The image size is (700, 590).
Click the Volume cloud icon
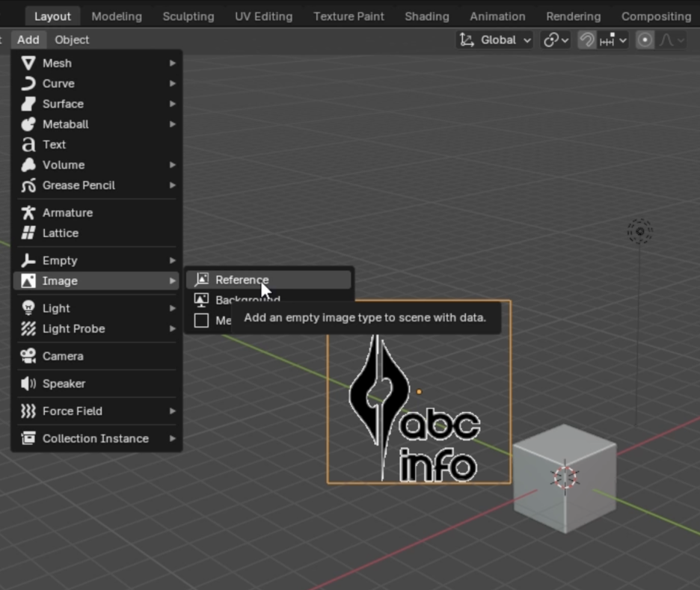coord(28,165)
